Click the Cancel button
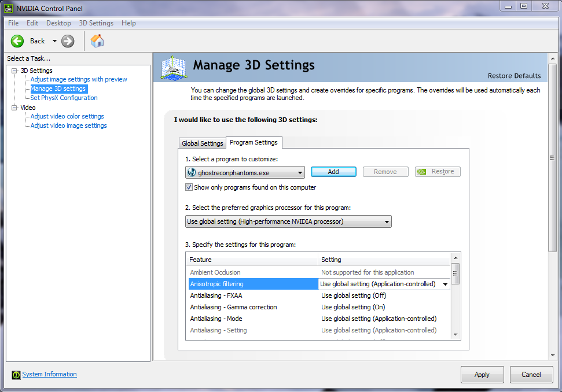The width and height of the screenshot is (562, 392). [531, 375]
